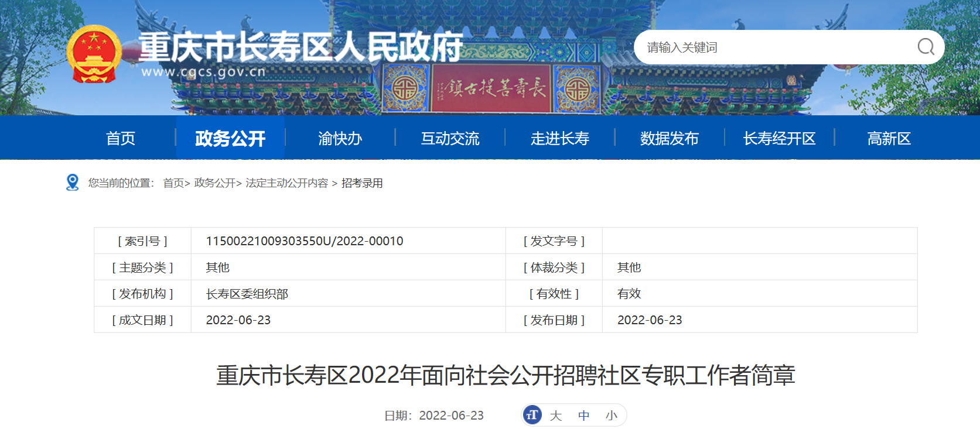Click the 发布日期 value 2022-06-23
This screenshot has width=980, height=429.
pos(650,320)
